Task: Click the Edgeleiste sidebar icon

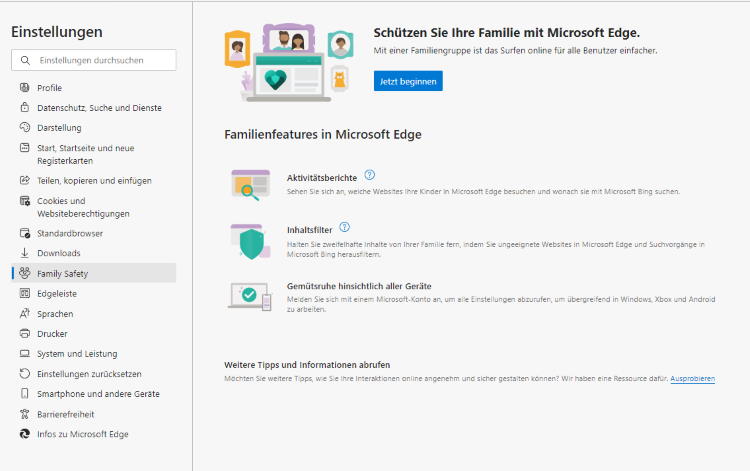Action: 25,294
